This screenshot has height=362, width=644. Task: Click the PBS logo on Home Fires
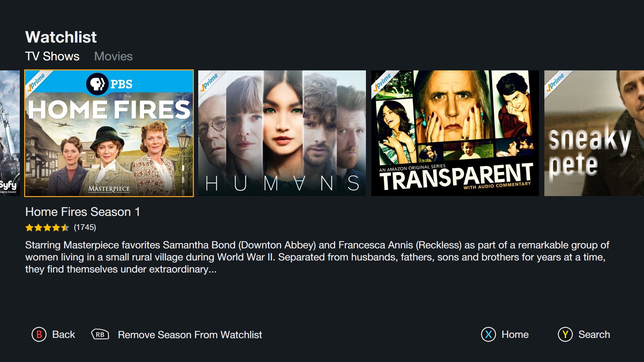click(109, 84)
